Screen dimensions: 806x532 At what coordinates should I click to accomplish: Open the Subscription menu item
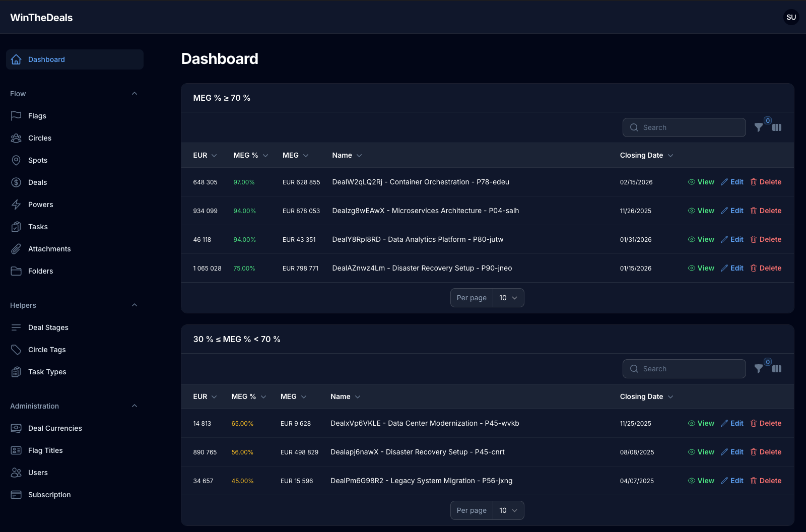click(49, 495)
